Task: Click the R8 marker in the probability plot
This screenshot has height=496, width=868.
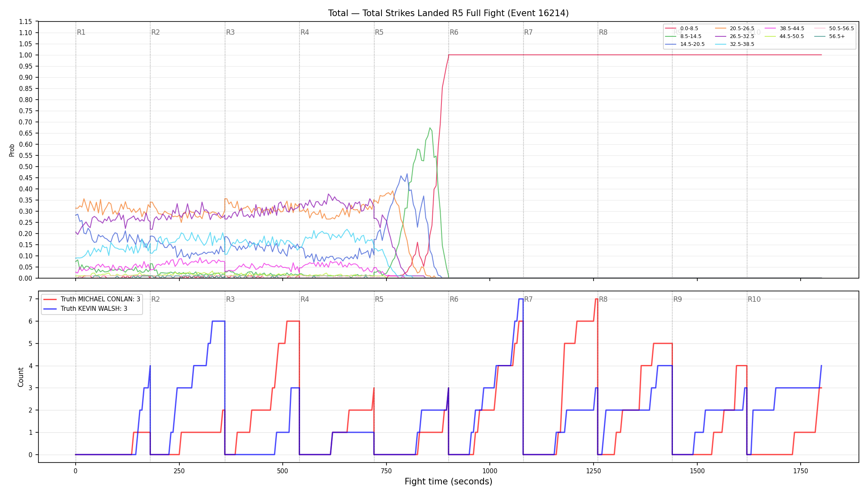Action: coord(603,32)
